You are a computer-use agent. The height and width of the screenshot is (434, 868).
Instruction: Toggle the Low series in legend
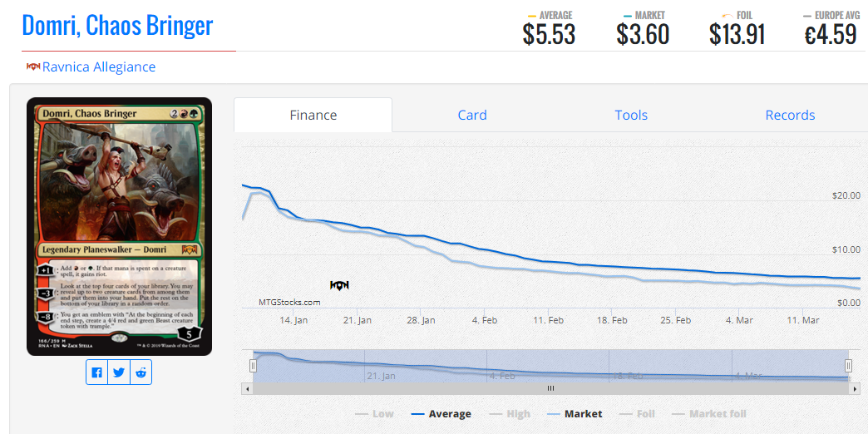click(x=375, y=413)
